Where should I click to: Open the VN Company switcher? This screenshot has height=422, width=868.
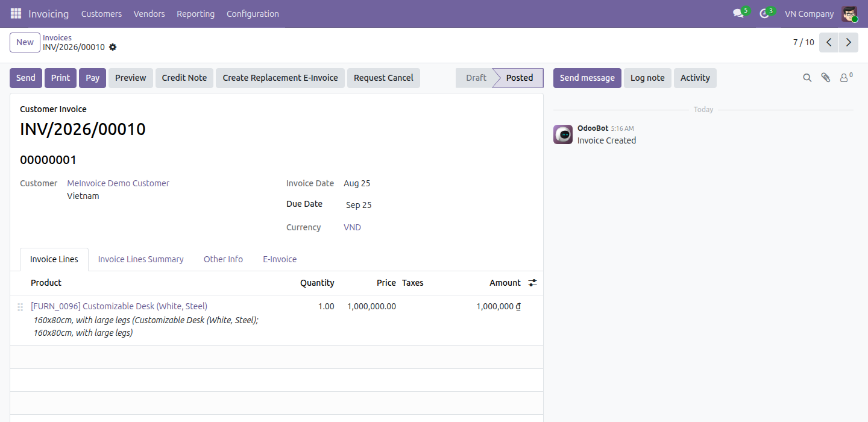809,13
